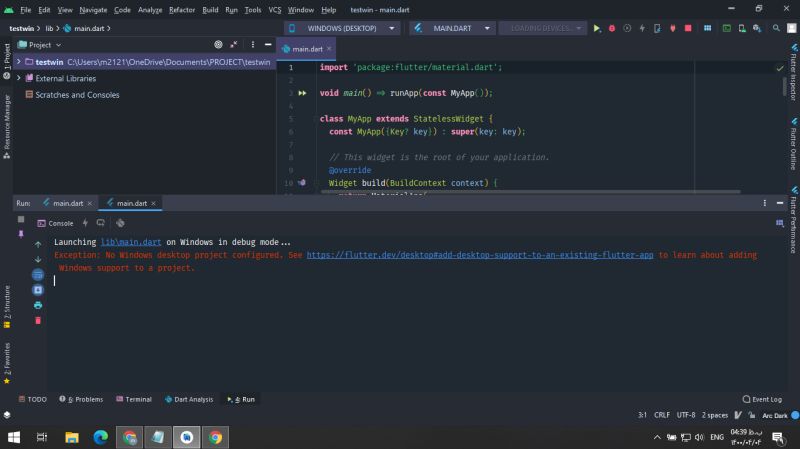Open the search everywhere magnifier
800x449 pixels.
tap(776, 29)
